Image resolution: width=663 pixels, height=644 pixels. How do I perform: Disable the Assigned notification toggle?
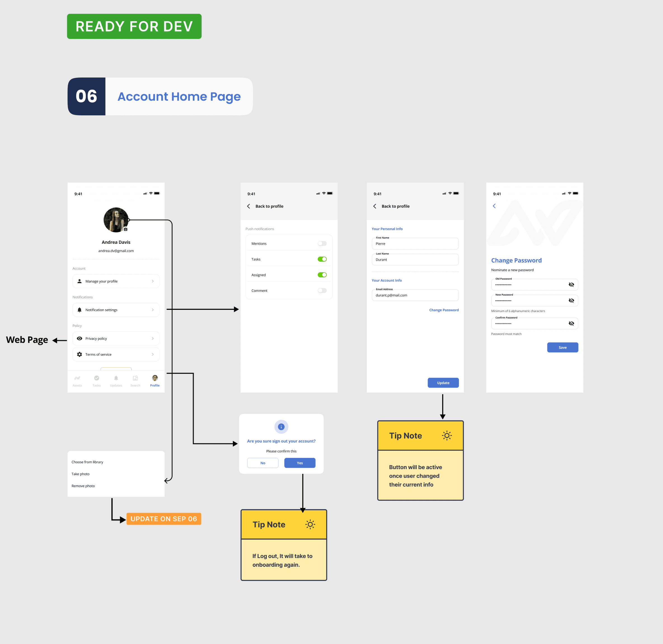point(322,275)
